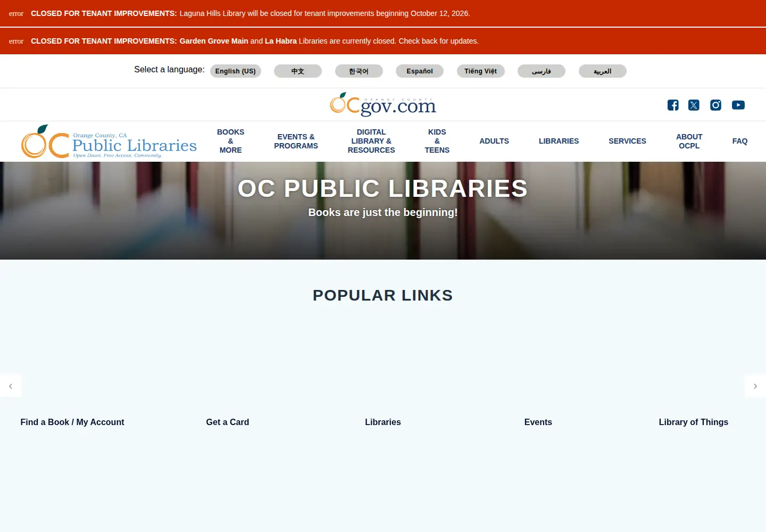Select English (US) language

coord(236,71)
